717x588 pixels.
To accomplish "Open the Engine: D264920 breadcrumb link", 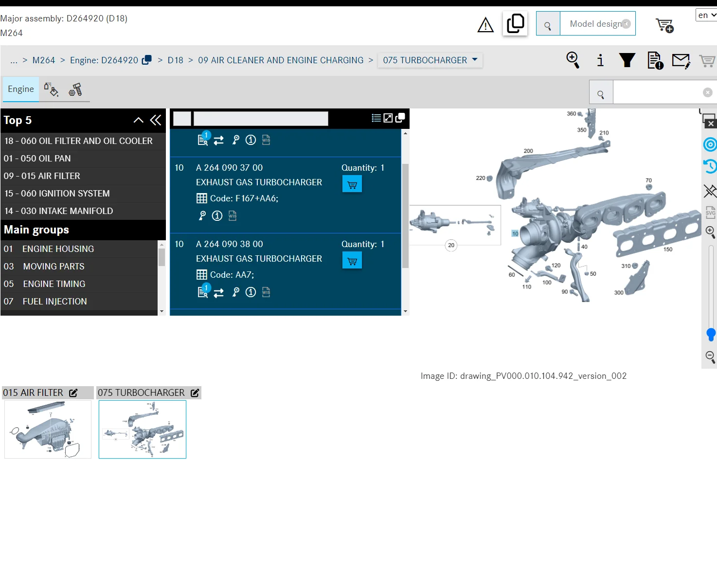I will [x=104, y=60].
